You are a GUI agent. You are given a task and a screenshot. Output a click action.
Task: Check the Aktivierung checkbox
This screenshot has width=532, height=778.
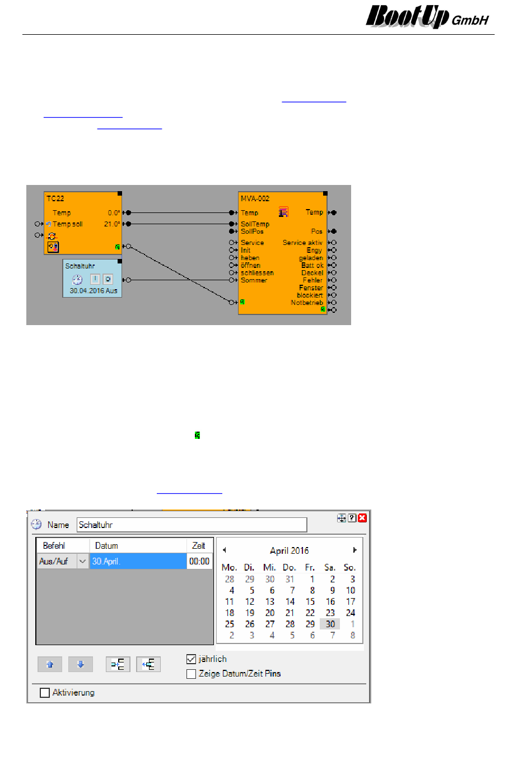45,693
